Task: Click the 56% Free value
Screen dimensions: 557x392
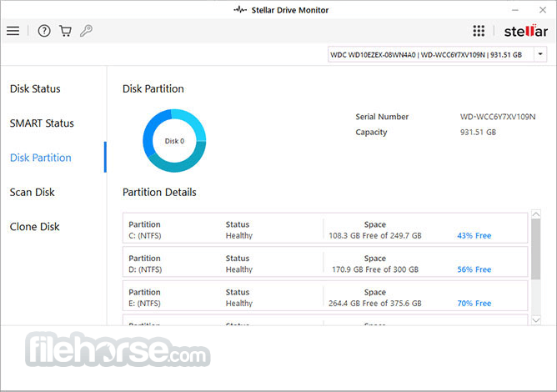Action: [x=474, y=269]
